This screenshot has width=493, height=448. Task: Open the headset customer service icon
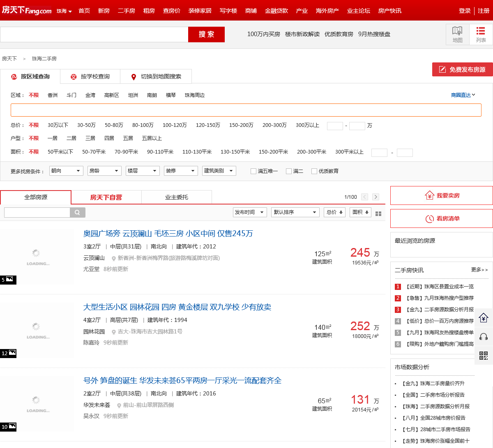pyautogui.click(x=484, y=337)
